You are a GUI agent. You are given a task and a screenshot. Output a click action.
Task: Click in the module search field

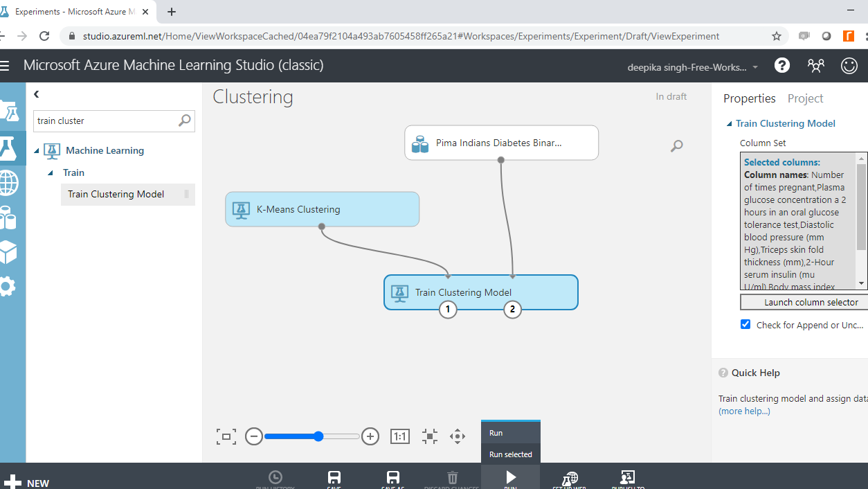coord(106,121)
